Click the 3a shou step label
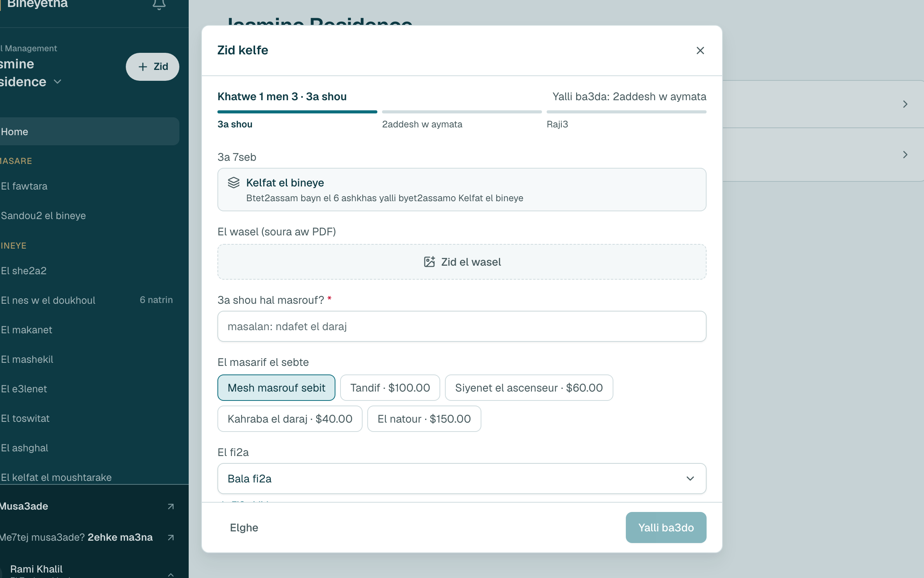The height and width of the screenshot is (578, 924). [x=235, y=124]
